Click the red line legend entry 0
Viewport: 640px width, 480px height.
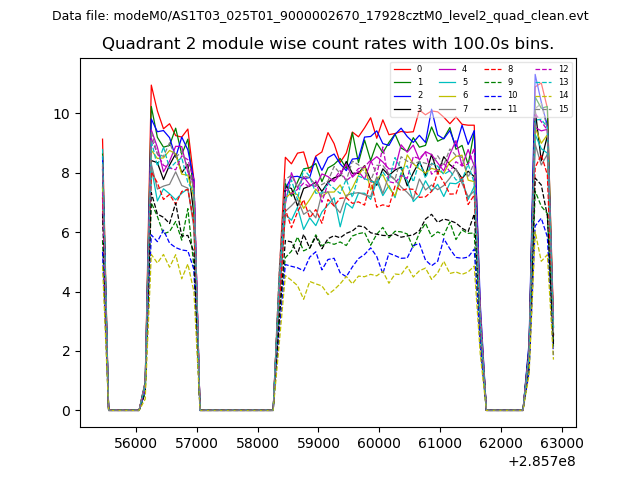coord(408,69)
